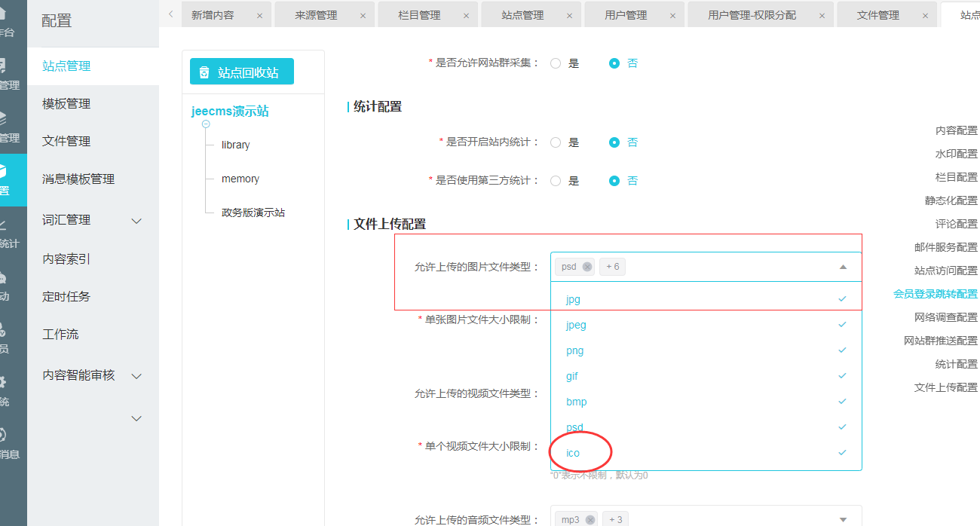Screen dimensions: 980x526
Task: Click the 系统 gear icon in left rail
Action: point(3,382)
